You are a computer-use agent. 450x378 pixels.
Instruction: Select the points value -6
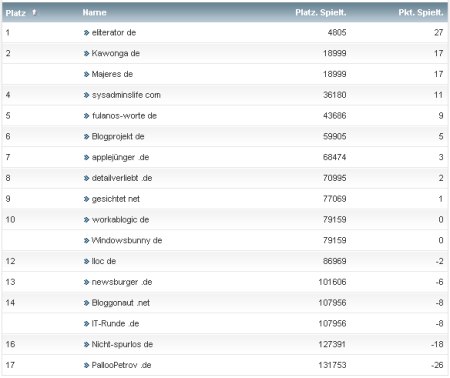click(x=439, y=282)
